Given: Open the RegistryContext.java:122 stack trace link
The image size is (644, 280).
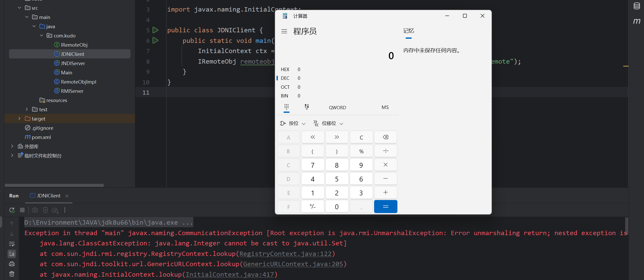Looking at the screenshot, I should [x=285, y=254].
